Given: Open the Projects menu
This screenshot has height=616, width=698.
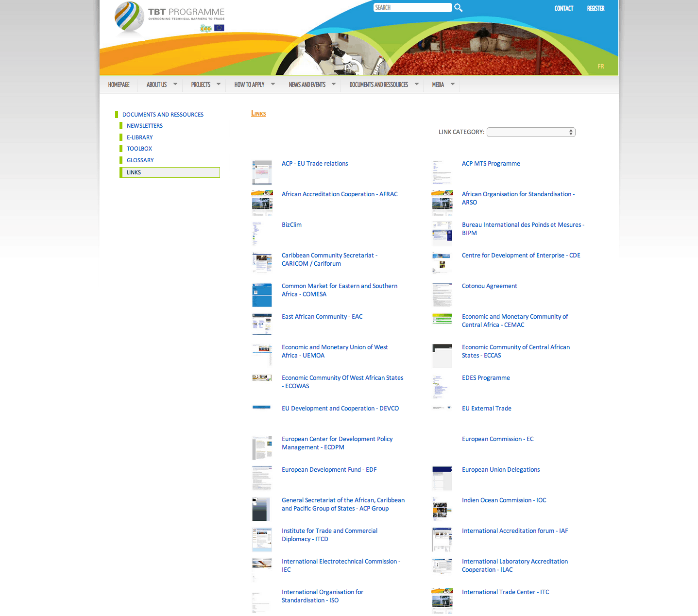Looking at the screenshot, I should (x=201, y=85).
